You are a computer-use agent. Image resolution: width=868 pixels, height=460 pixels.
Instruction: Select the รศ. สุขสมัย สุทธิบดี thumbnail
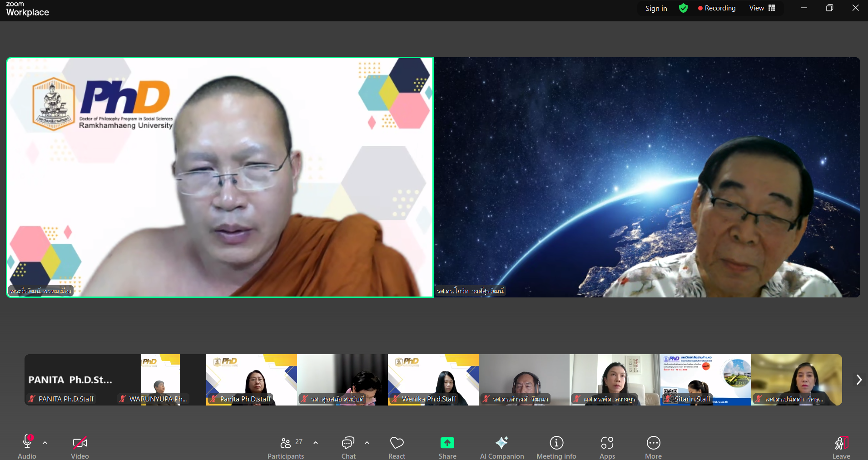[342, 380]
